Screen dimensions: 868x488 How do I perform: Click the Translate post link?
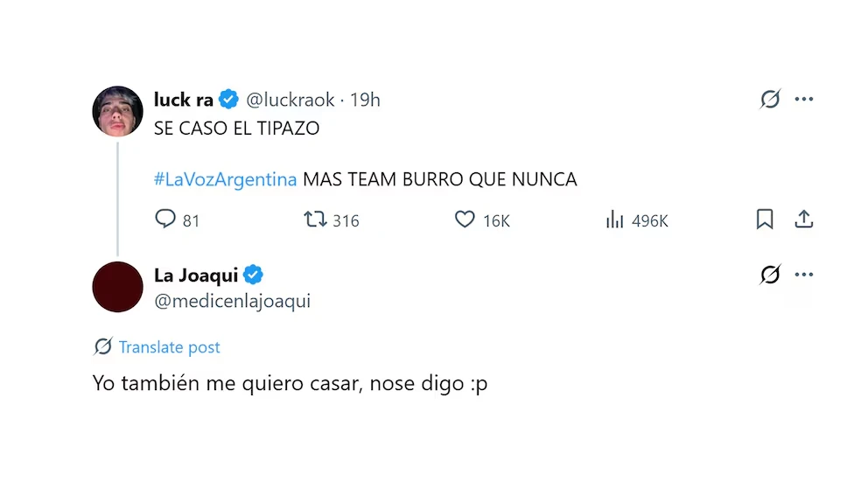pyautogui.click(x=169, y=347)
